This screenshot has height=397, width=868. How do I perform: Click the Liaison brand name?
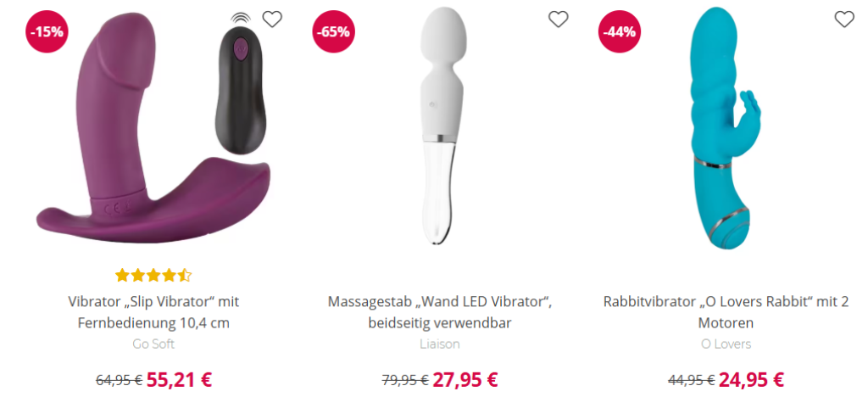pos(440,344)
